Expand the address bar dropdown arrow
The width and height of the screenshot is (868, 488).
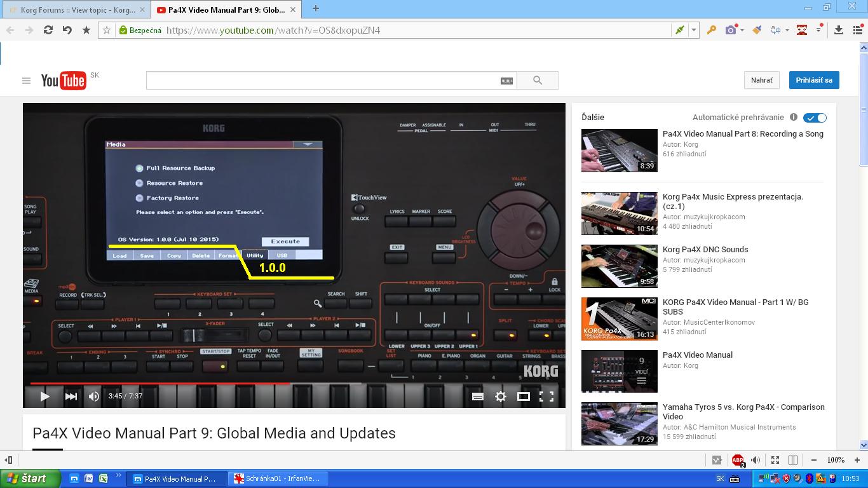click(x=694, y=30)
